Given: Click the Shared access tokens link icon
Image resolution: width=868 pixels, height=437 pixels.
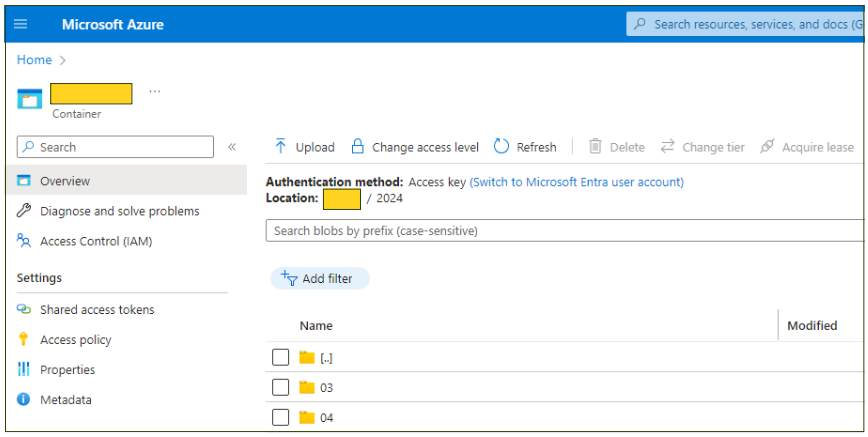Looking at the screenshot, I should 24,310.
